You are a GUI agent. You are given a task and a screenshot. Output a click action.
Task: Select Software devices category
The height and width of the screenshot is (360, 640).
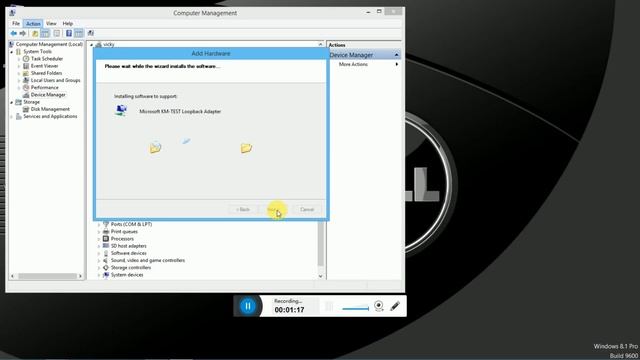pyautogui.click(x=129, y=253)
